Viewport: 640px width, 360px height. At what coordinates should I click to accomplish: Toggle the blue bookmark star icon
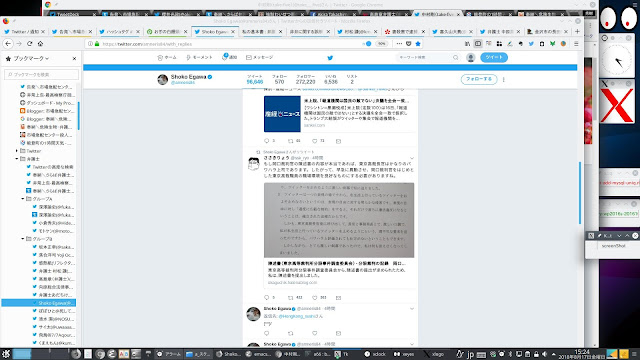click(x=418, y=44)
